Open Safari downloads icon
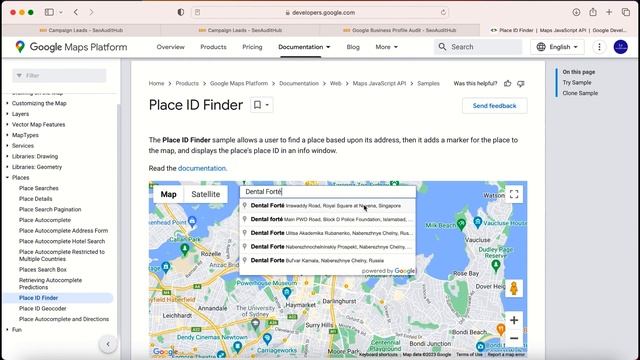 coord(576,12)
